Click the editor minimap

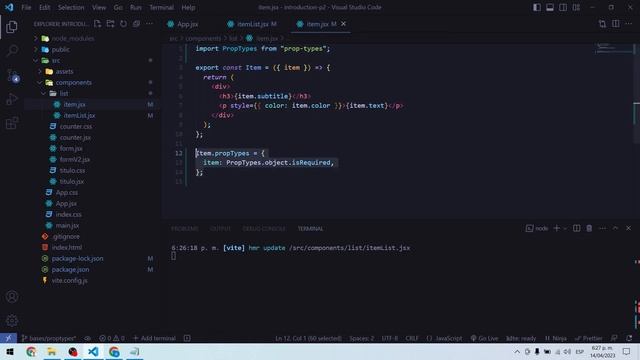(614, 48)
